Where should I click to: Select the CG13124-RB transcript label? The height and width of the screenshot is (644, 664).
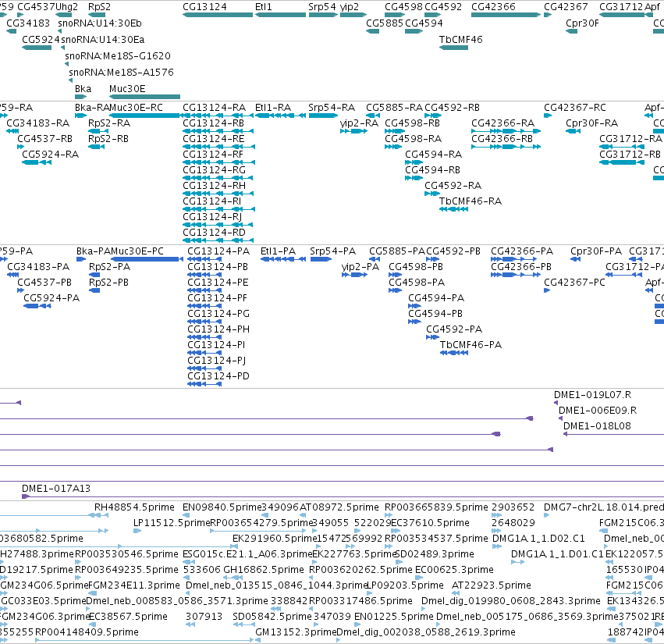point(214,123)
